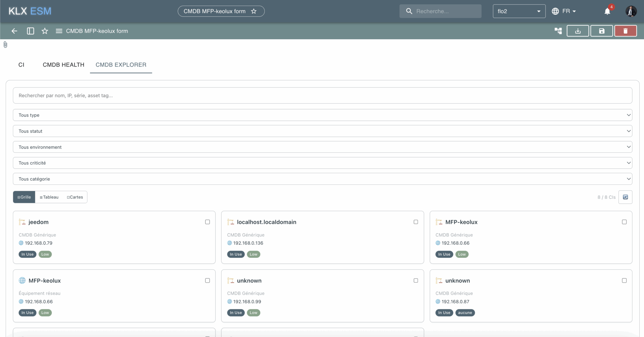
Task: Click the CI search by name field
Action: pos(322,96)
